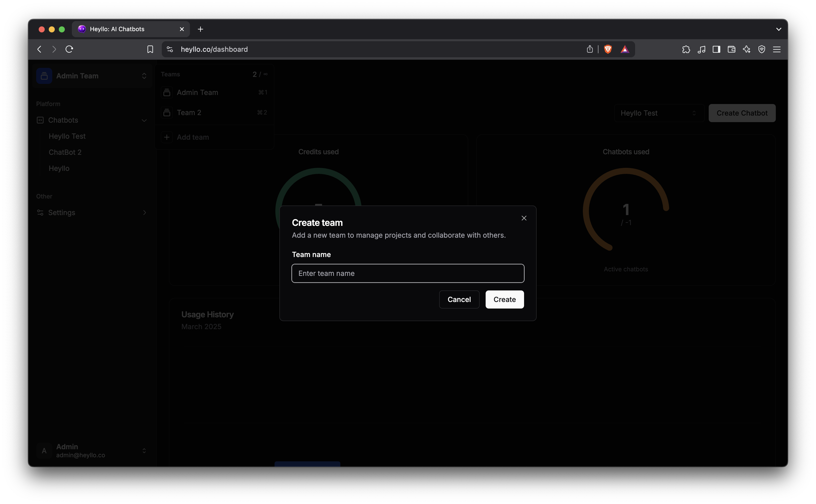Viewport: 816px width, 504px height.
Task: Click the Admin avatar letter icon
Action: point(44,451)
